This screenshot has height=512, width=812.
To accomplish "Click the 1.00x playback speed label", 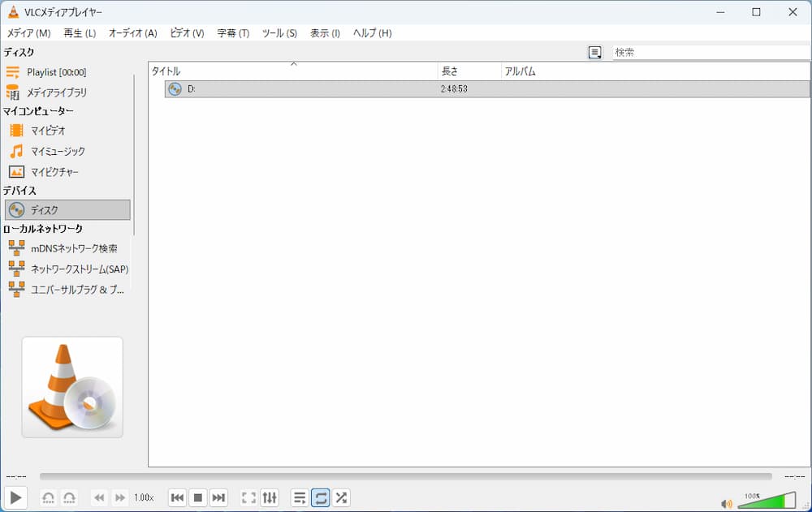I will coord(144,497).
